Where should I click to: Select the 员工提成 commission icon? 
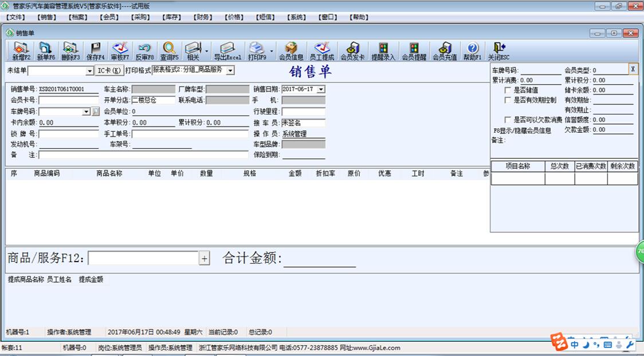321,50
